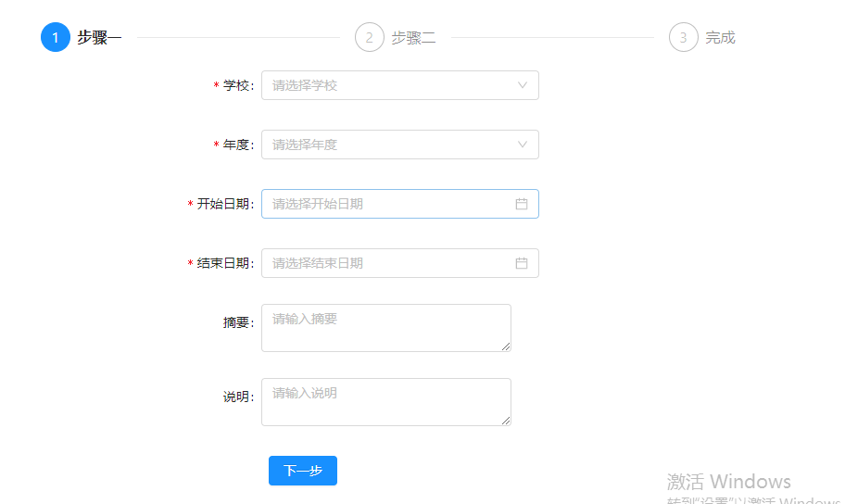The image size is (845, 504).
Task: Expand the 学校 dropdown arrow
Action: [523, 85]
